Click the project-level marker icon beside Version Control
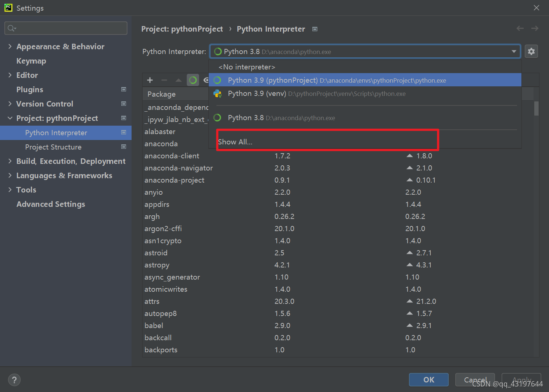Screen dimensions: 549x392 [x=124, y=104]
